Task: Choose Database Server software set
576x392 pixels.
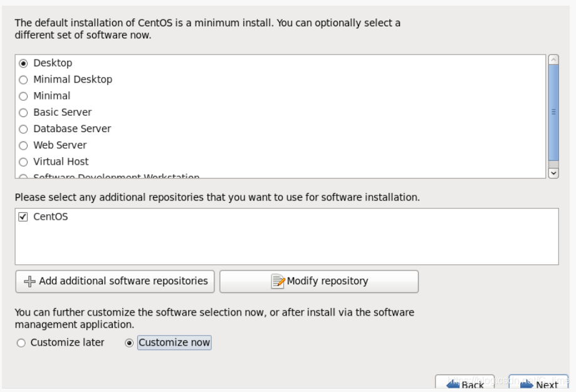Action: coord(23,129)
